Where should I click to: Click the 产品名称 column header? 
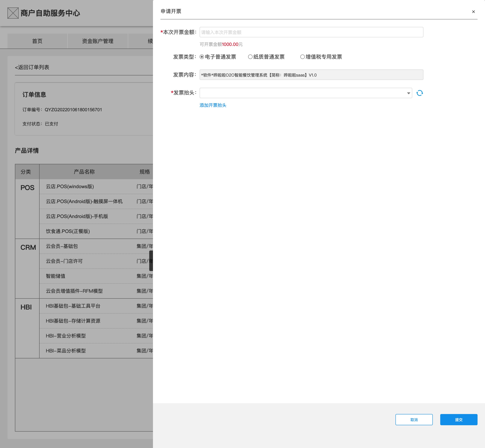[84, 172]
